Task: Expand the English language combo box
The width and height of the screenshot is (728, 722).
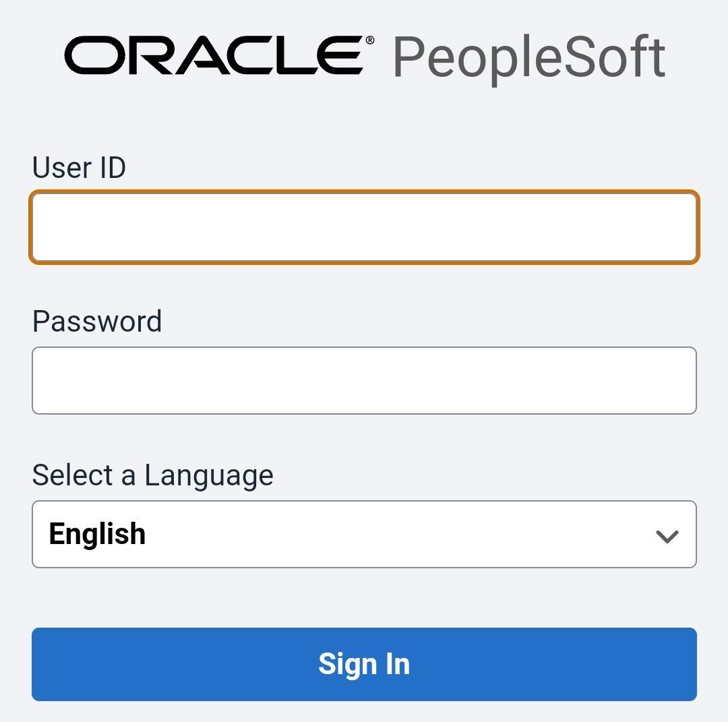Action: [x=364, y=534]
